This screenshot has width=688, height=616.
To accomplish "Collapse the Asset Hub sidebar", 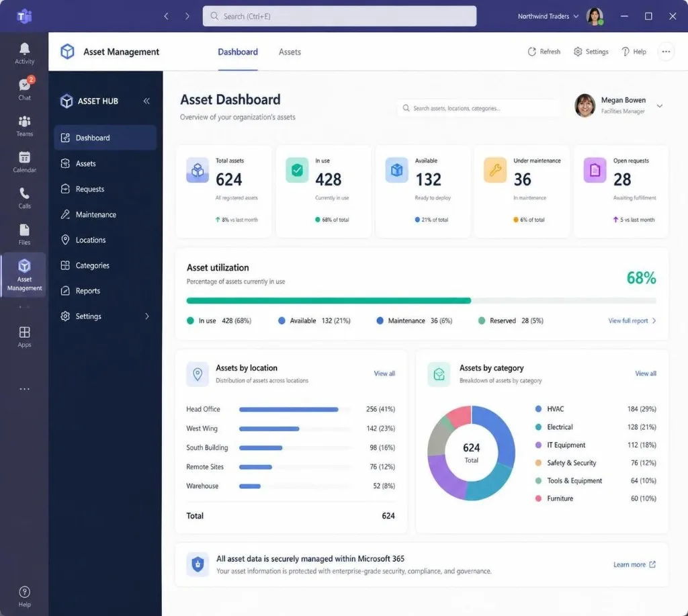I will click(x=146, y=101).
